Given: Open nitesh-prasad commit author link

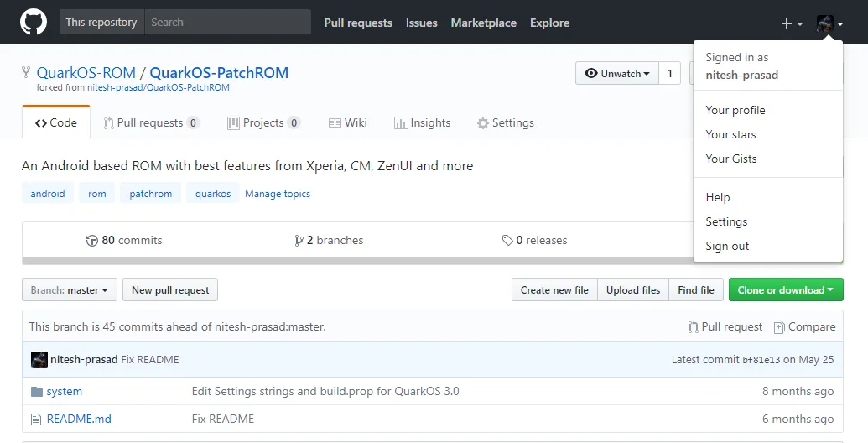Looking at the screenshot, I should [x=84, y=359].
